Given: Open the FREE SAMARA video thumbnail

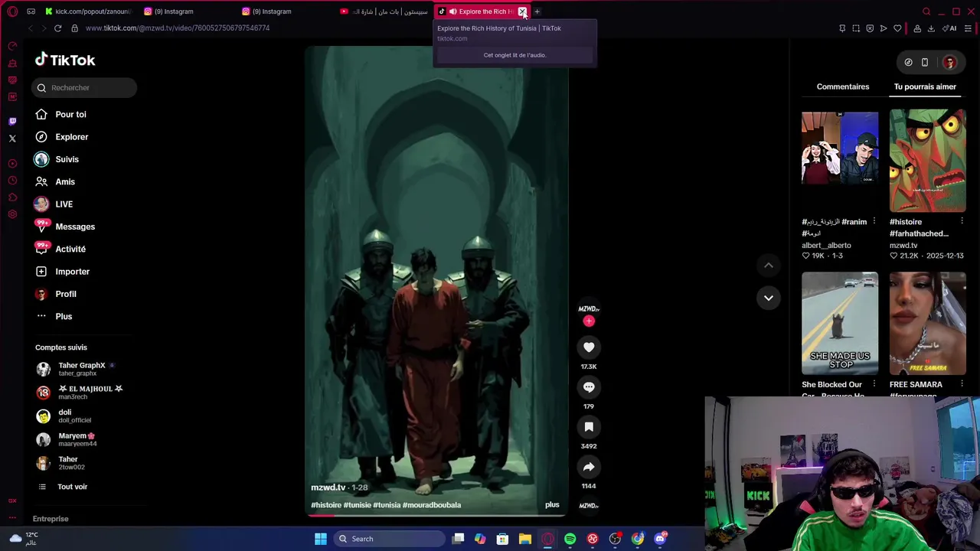Looking at the screenshot, I should tap(928, 323).
